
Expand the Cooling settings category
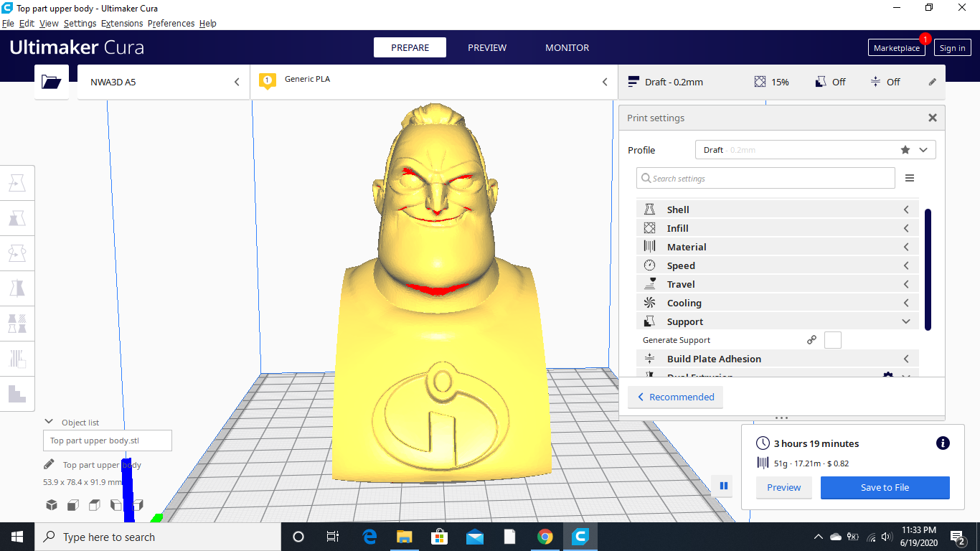click(777, 303)
